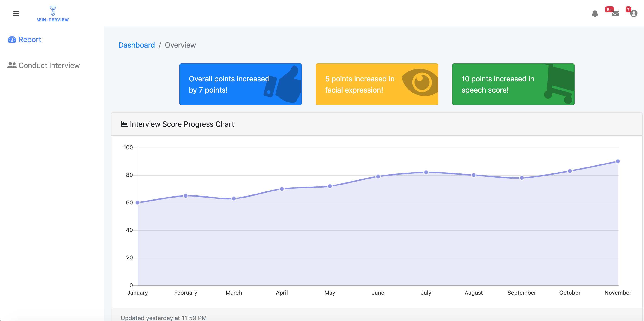Click the chart icon beside Interview Score title
644x321 pixels.
124,124
